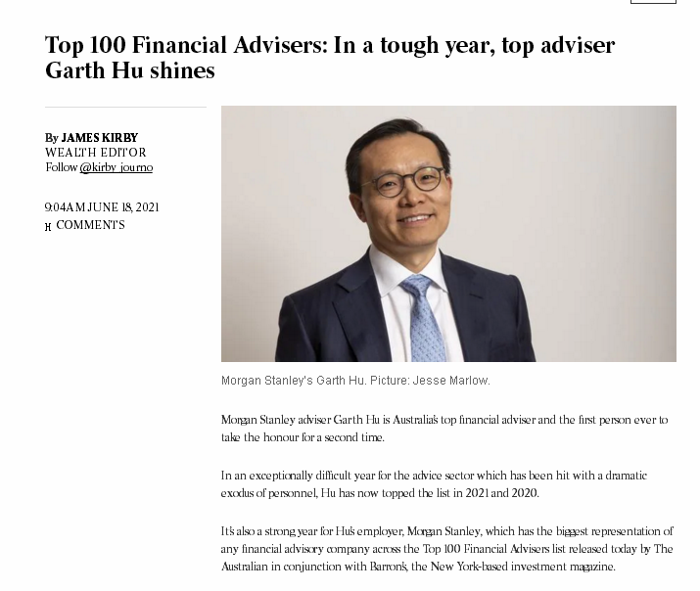Click the word 'By' before author name
Screen dimensions: 700x591
pos(51,138)
